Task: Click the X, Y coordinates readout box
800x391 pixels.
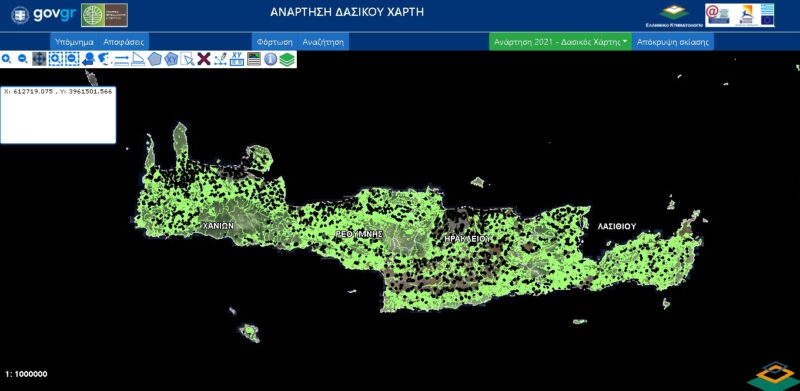Action: [x=58, y=115]
